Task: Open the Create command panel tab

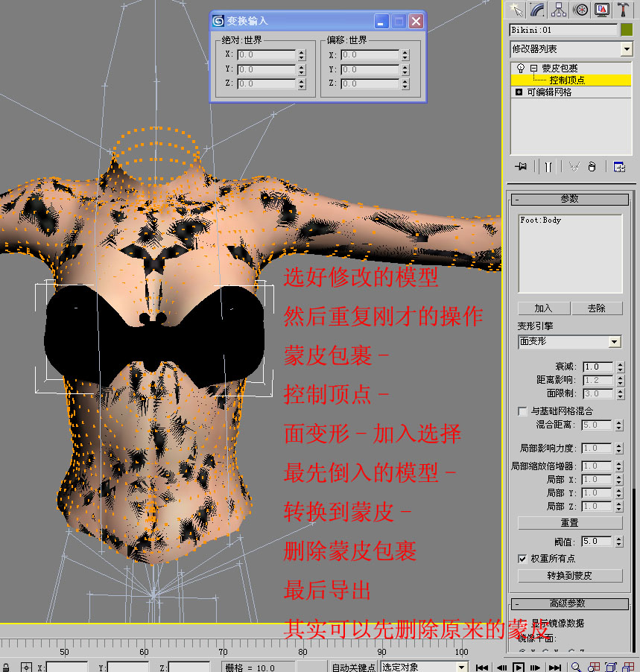Action: [514, 10]
